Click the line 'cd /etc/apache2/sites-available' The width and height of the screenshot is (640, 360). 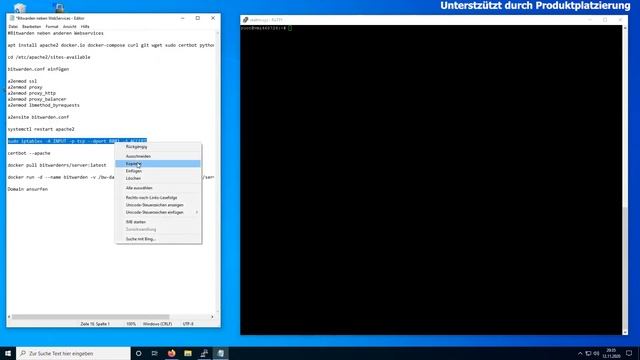tap(49, 57)
